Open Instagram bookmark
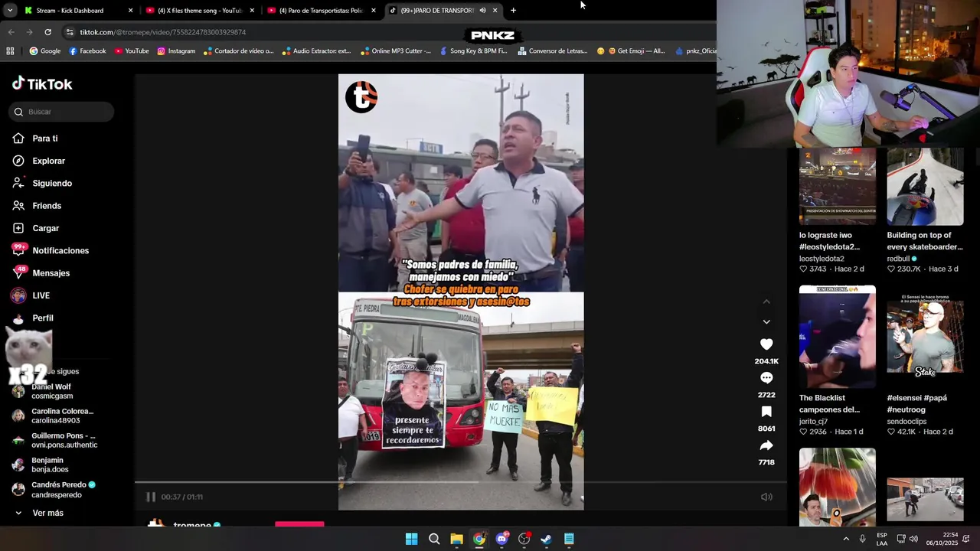 point(176,51)
